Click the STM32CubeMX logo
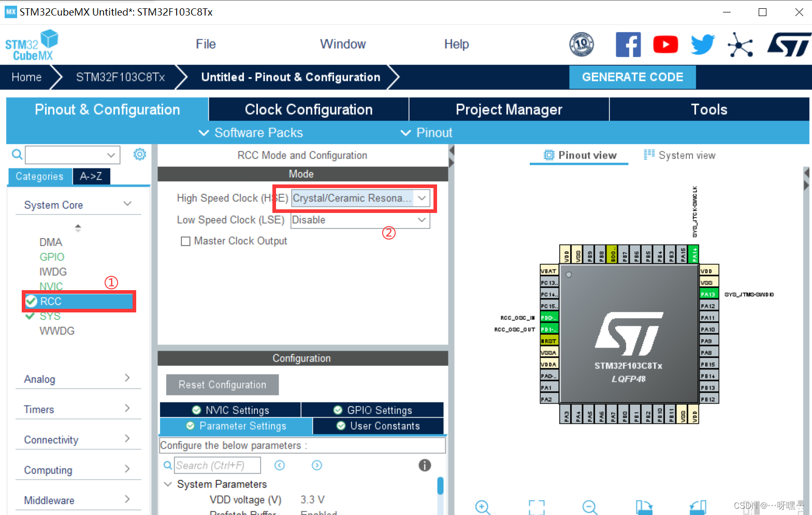The image size is (812, 515). point(32,45)
